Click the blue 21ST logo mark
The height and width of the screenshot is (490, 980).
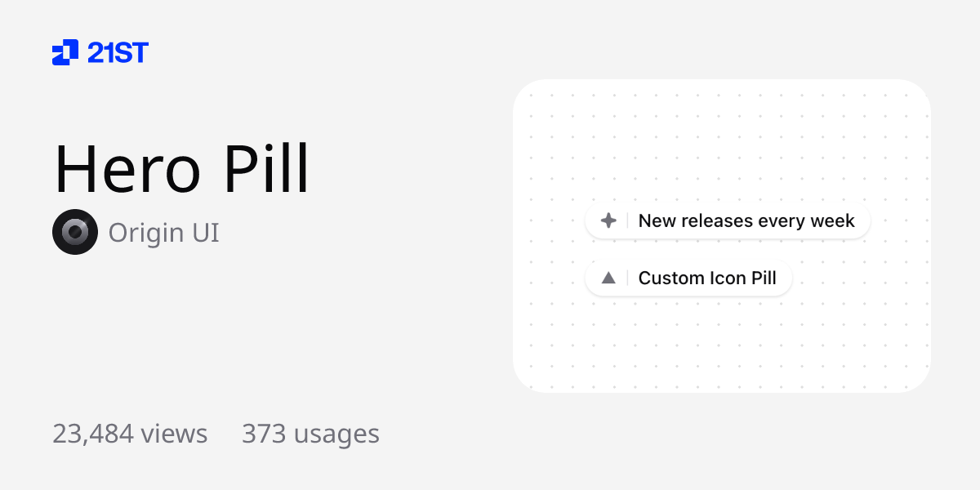(x=65, y=52)
